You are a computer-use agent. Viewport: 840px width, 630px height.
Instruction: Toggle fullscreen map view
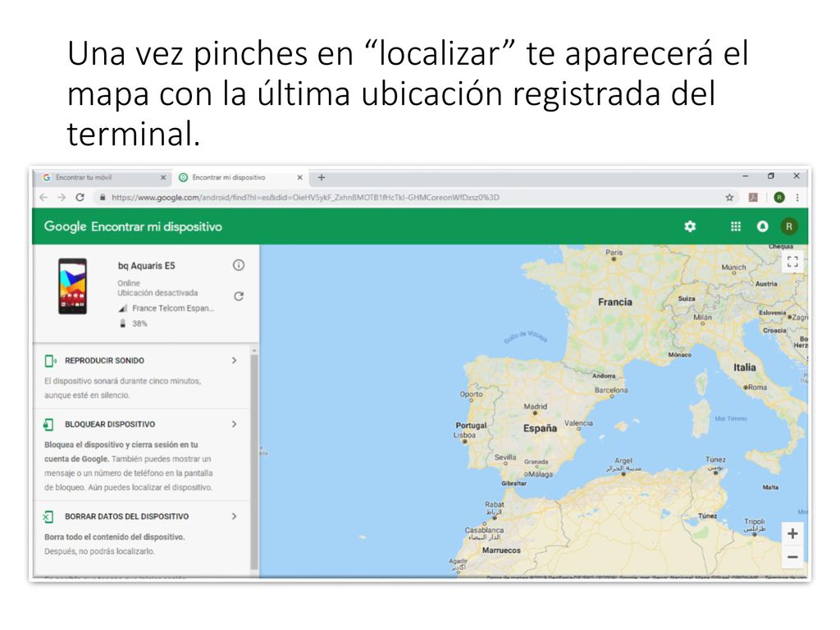(x=793, y=262)
